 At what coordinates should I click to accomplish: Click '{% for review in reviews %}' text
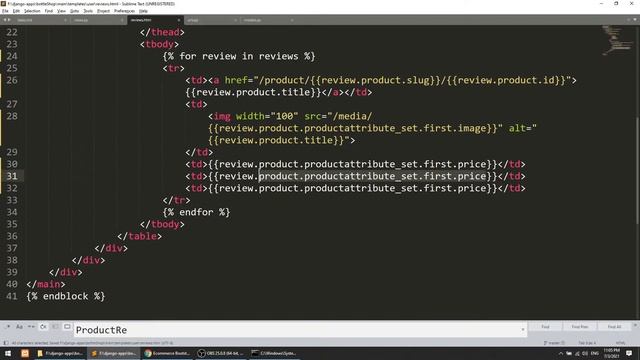coord(239,56)
